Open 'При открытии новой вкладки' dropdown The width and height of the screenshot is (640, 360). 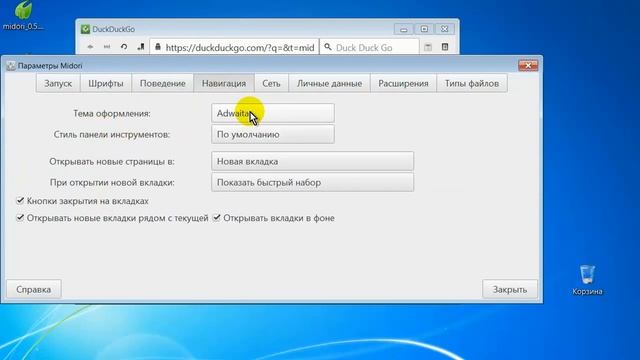tap(312, 182)
